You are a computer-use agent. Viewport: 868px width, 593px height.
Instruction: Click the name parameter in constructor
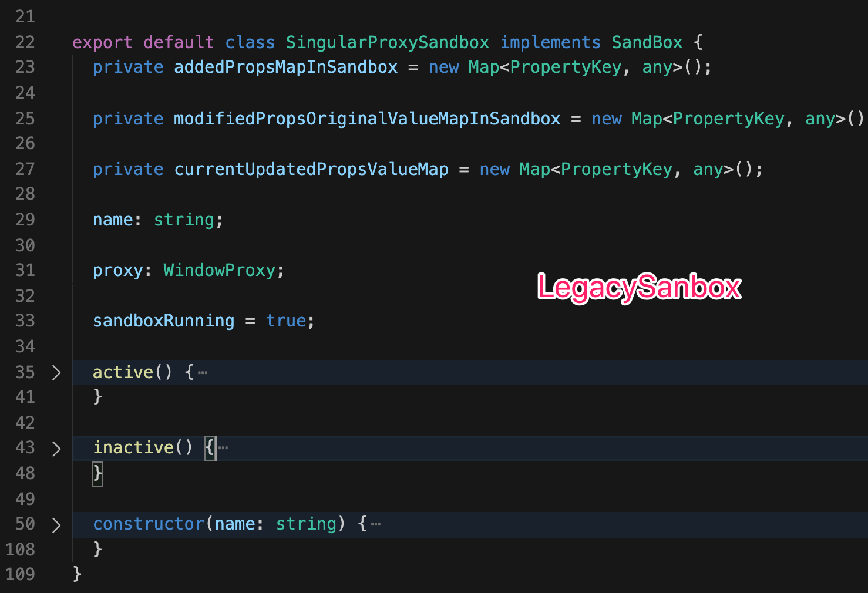tap(235, 524)
